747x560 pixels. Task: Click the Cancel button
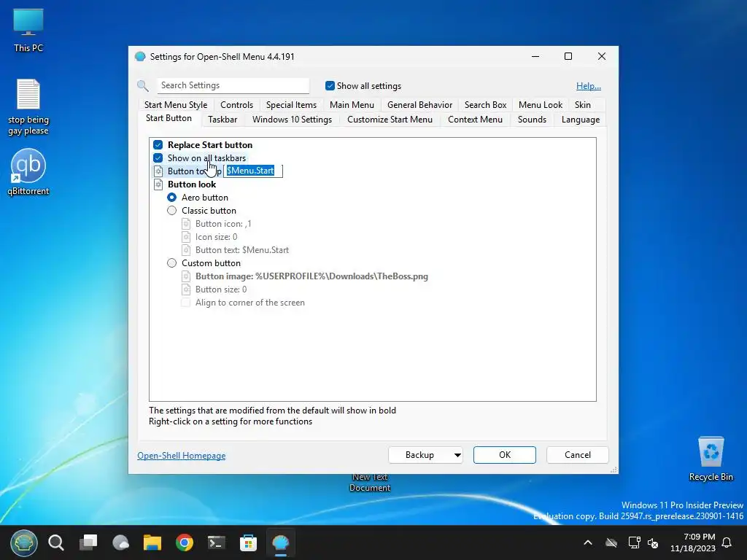point(578,455)
